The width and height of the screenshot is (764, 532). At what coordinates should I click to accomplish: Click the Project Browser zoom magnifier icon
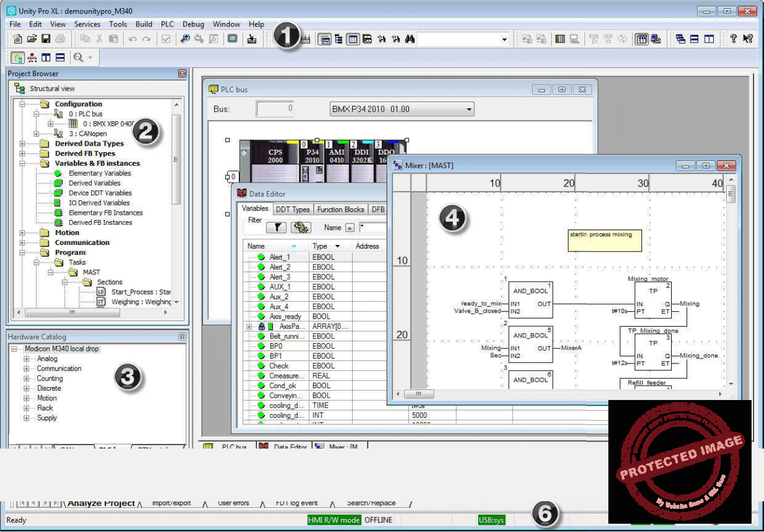point(78,57)
